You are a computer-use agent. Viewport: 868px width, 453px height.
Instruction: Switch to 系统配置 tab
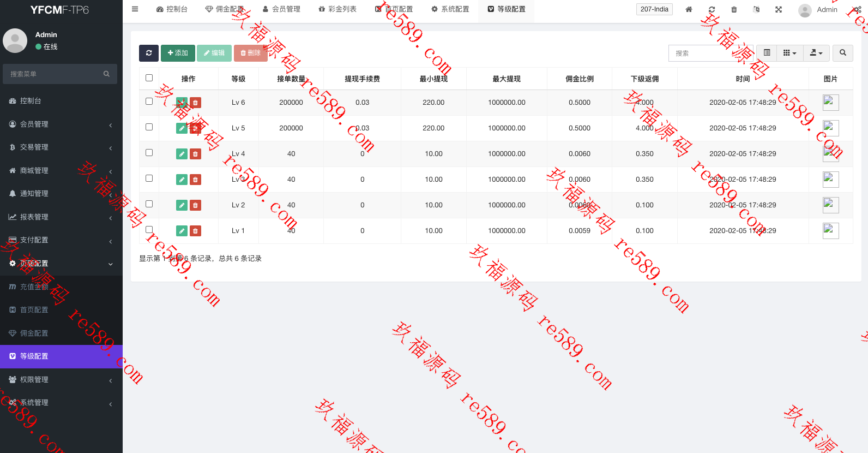(x=450, y=9)
